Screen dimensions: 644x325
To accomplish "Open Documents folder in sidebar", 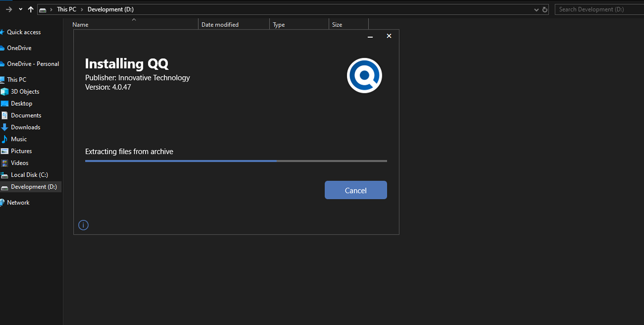I will (x=26, y=115).
